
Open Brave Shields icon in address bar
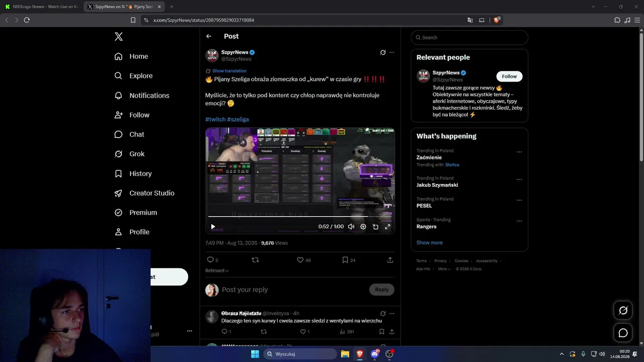(497, 20)
